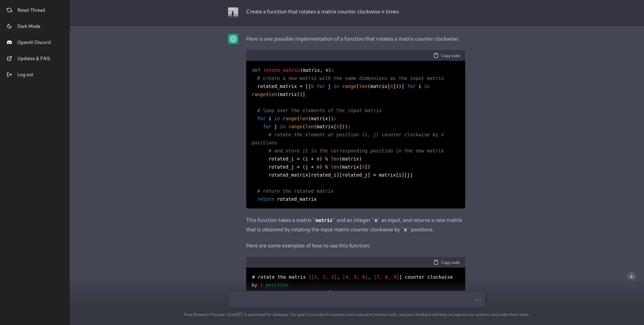
Task: Click the Reset Thread refresh icon
Action: coord(9,10)
